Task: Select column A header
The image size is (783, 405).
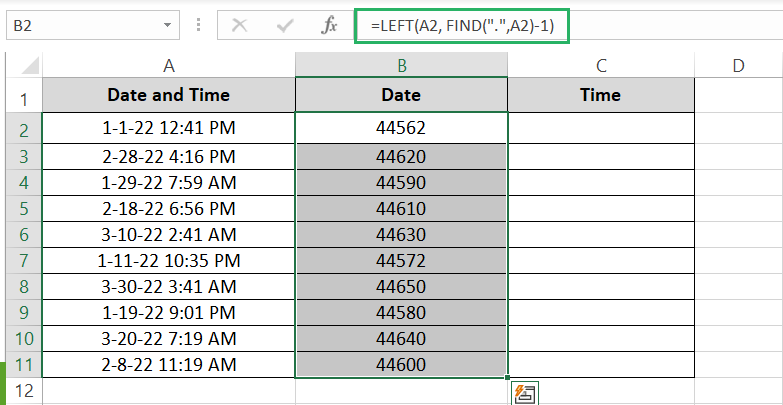Action: pyautogui.click(x=169, y=65)
